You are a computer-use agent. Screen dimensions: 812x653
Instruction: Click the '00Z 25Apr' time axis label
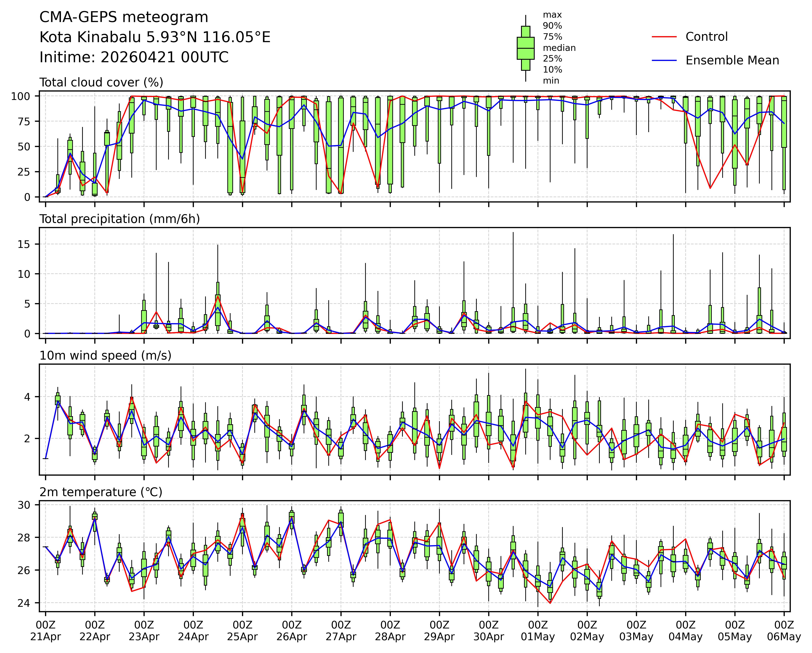click(x=242, y=631)
